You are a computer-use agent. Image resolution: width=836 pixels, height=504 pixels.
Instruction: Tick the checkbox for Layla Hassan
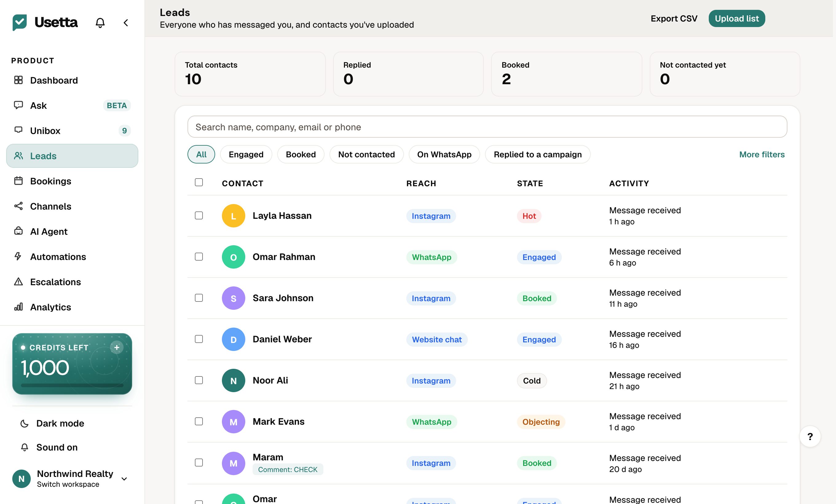click(x=199, y=216)
